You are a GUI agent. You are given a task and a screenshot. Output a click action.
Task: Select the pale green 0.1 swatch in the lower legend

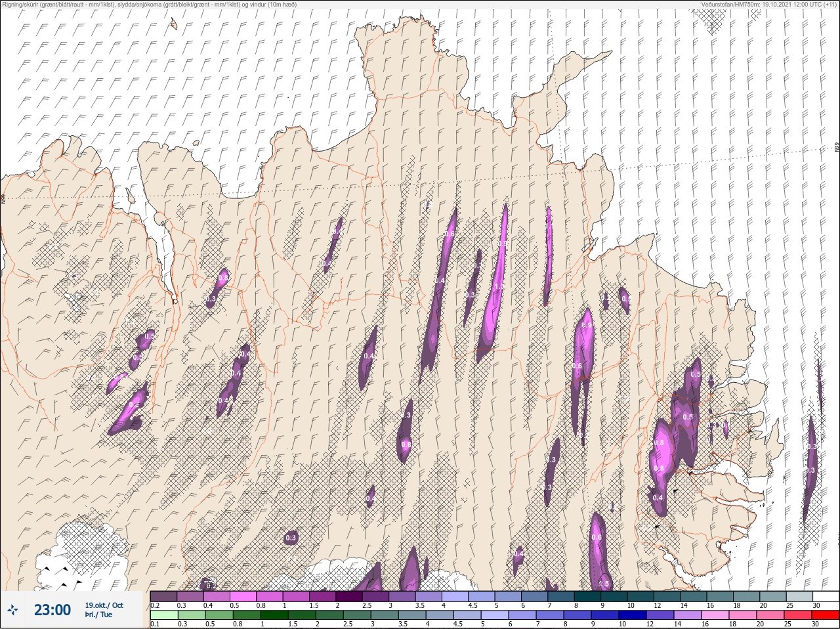coord(164,615)
